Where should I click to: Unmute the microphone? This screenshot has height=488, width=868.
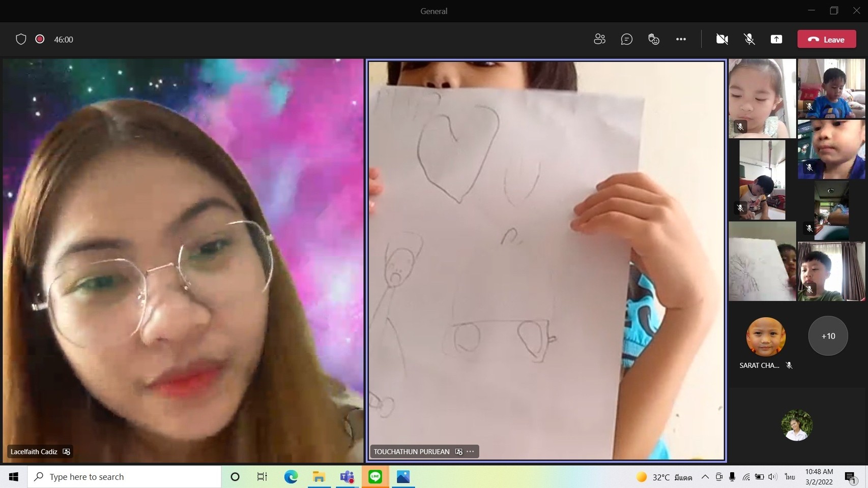point(749,39)
